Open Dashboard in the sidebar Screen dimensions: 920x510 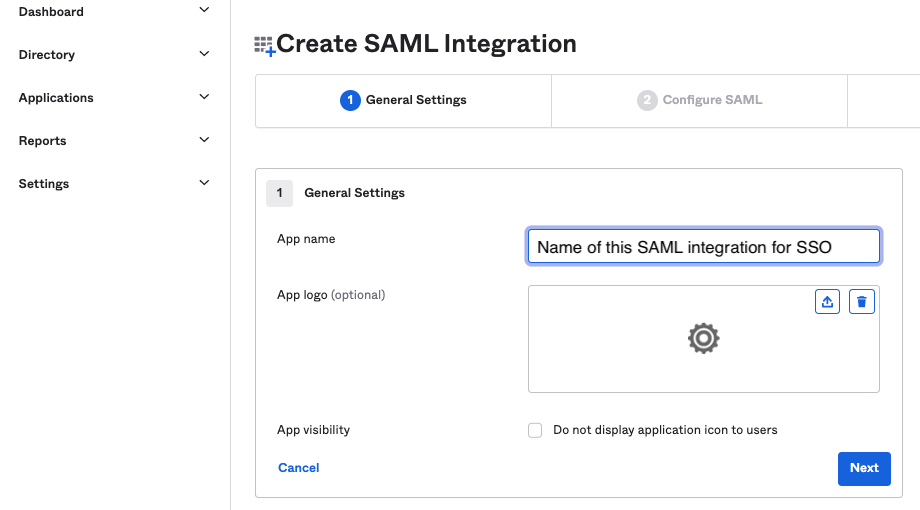(x=51, y=12)
